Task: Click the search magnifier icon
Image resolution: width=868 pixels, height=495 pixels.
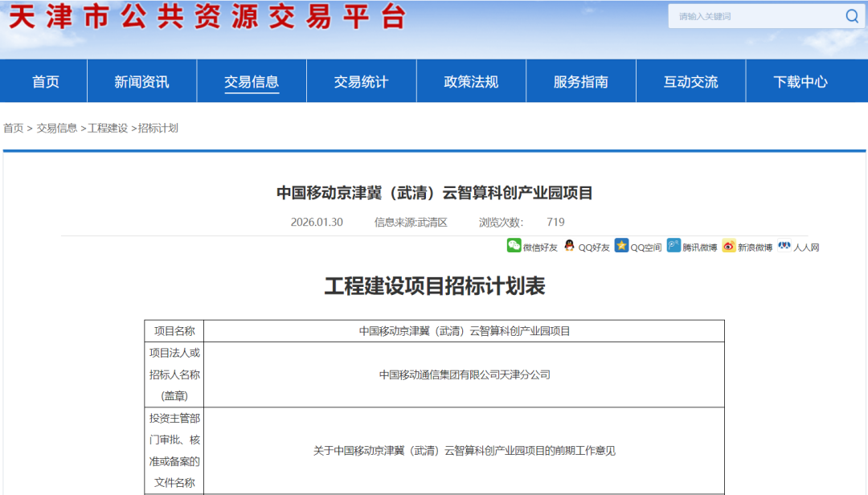Action: (x=852, y=16)
